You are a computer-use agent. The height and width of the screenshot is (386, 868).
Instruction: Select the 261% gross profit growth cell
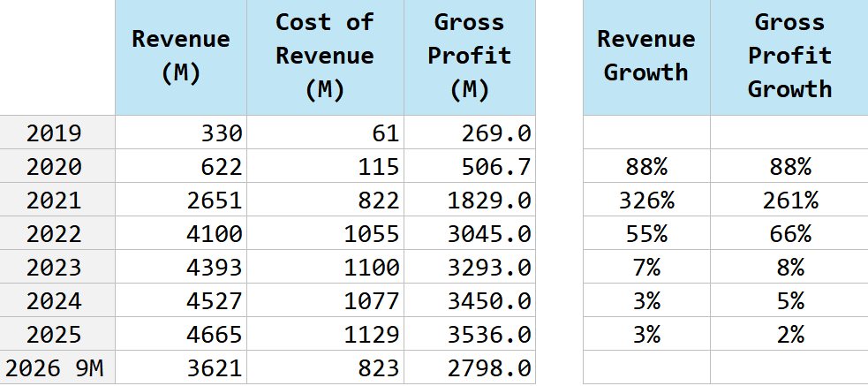tap(789, 201)
